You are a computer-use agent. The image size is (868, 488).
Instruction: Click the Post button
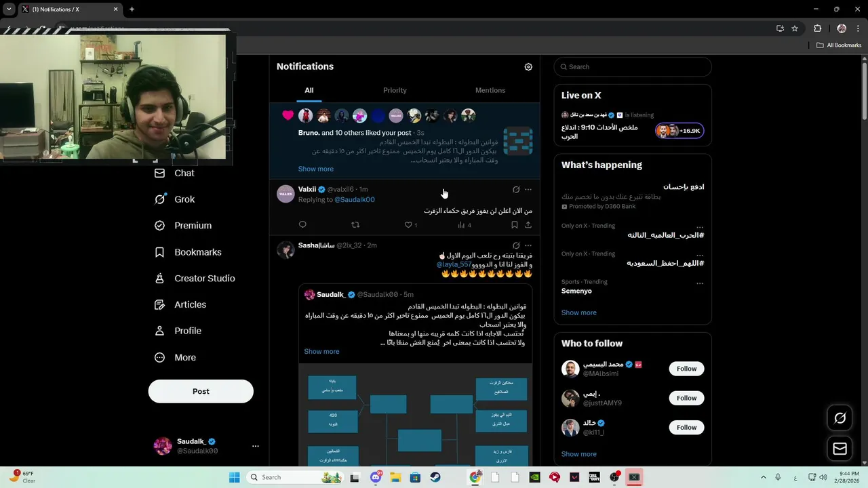click(201, 391)
